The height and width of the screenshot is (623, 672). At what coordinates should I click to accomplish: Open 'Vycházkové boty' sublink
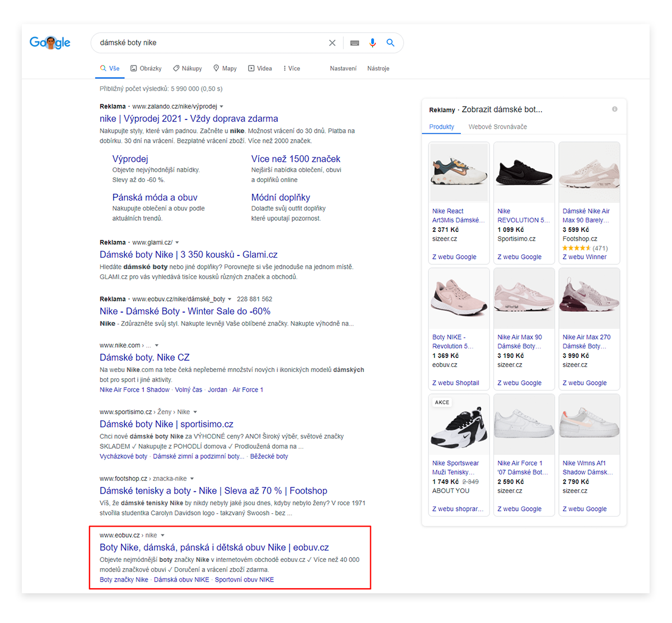[x=123, y=457]
